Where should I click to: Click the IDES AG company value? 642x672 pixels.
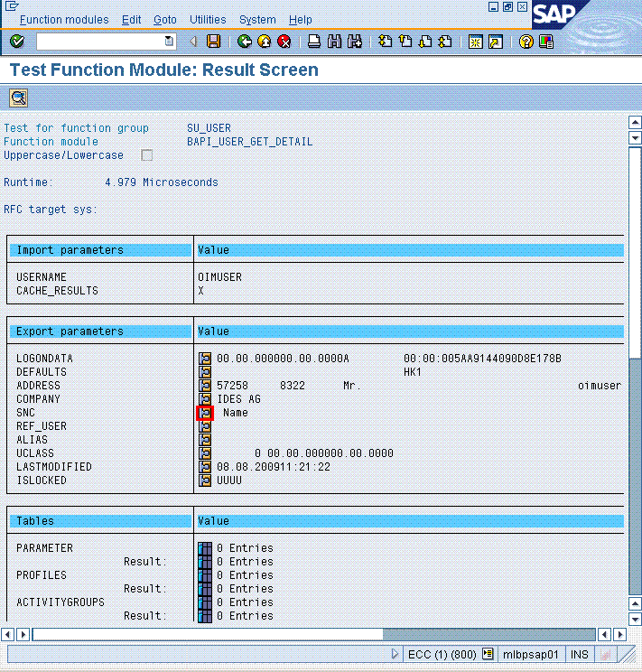(x=238, y=399)
